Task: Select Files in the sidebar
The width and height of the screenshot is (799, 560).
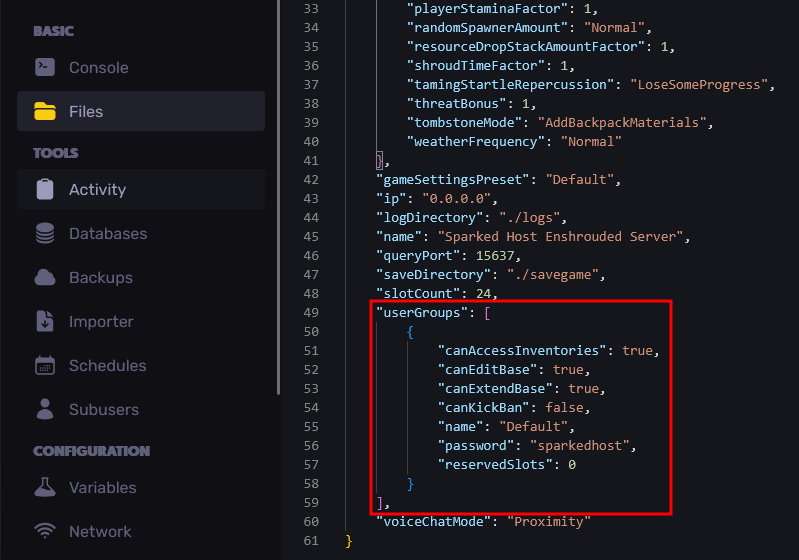Action: [x=141, y=111]
